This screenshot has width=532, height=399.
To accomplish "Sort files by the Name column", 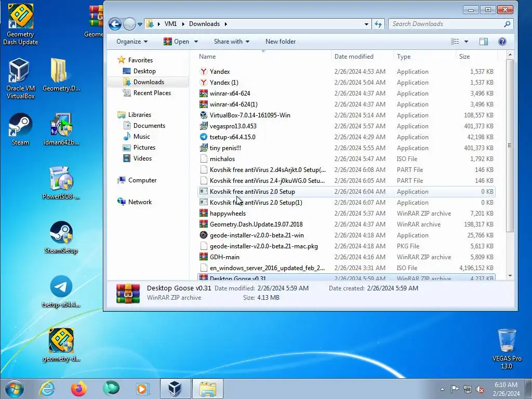I will (x=263, y=57).
